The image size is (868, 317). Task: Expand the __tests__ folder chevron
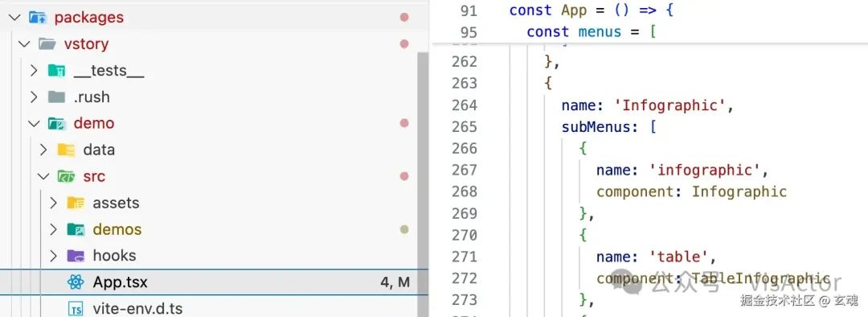pos(34,70)
